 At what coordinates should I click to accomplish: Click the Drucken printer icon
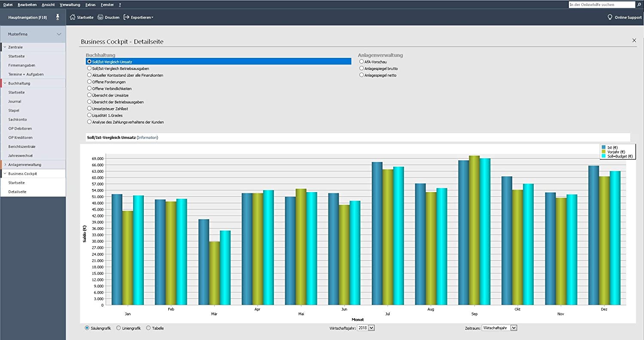(100, 18)
